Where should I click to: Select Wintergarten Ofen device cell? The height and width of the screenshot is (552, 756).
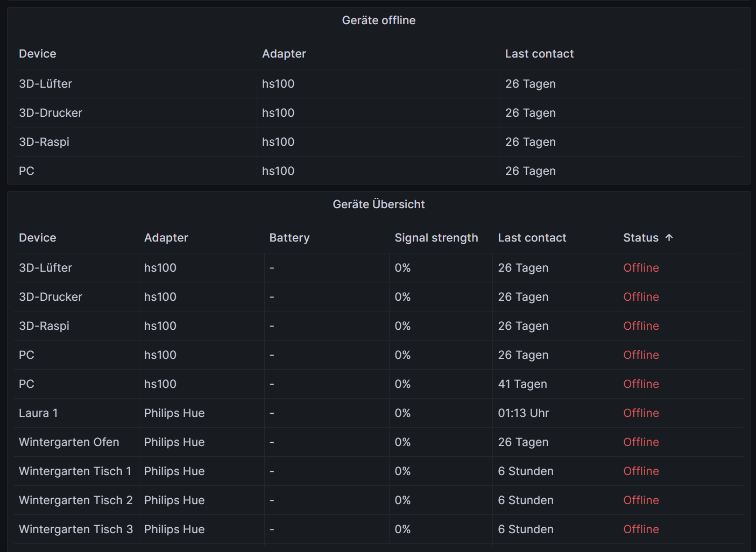(69, 442)
